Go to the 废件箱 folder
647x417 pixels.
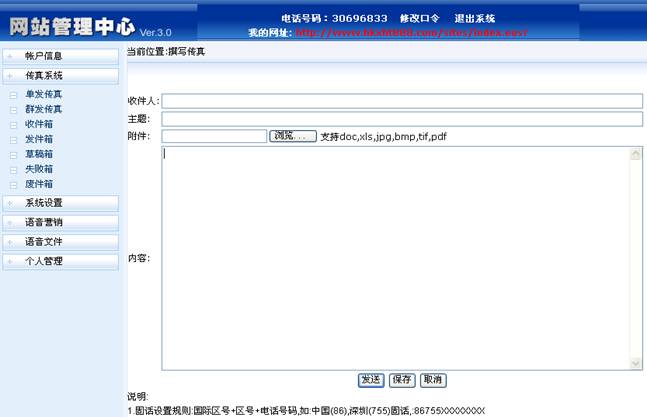[x=39, y=185]
